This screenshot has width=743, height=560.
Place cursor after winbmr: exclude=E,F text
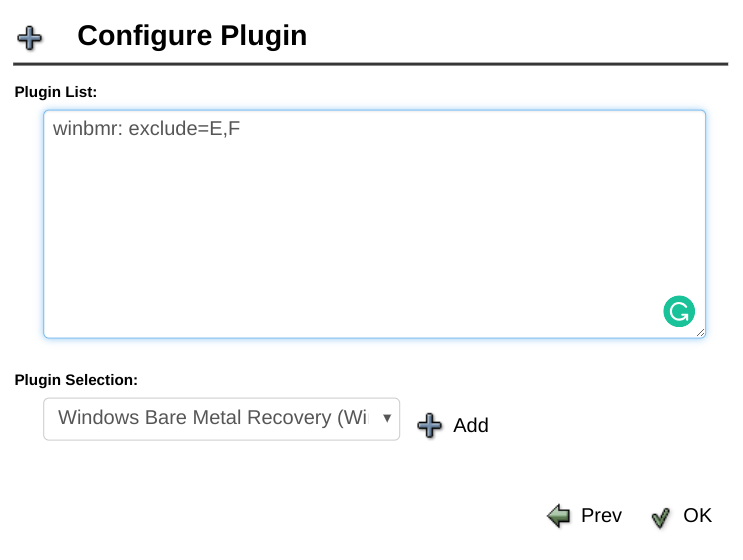tap(241, 128)
